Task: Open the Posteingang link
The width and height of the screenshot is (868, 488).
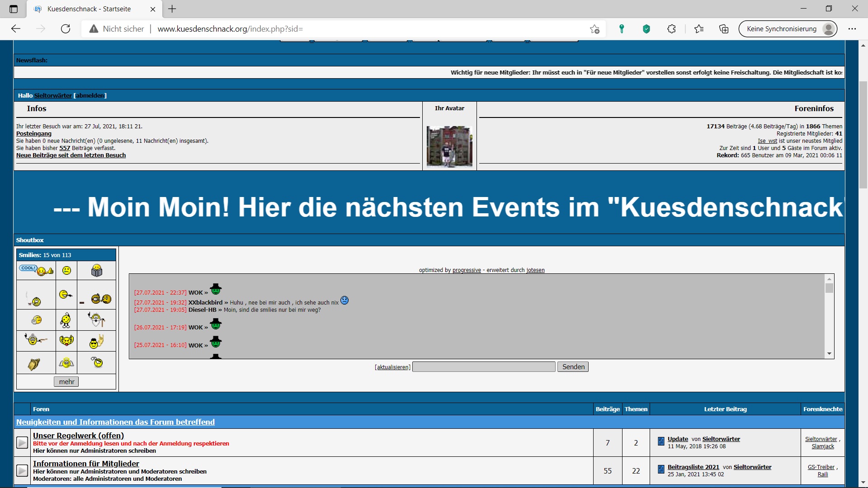Action: coord(34,133)
